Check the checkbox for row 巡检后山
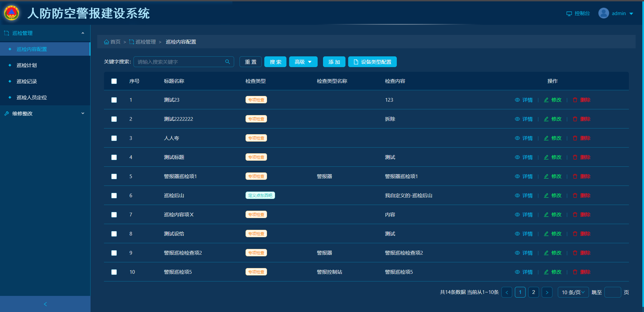 coord(114,196)
